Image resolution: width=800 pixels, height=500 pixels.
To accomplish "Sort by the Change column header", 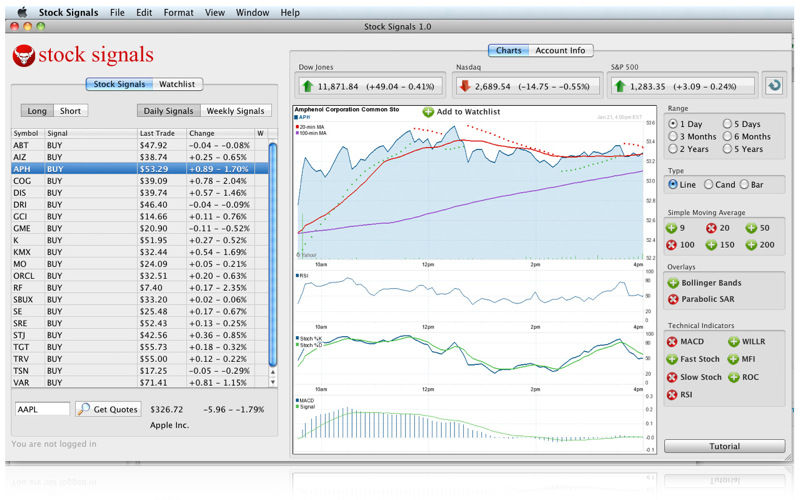I will pyautogui.click(x=220, y=133).
